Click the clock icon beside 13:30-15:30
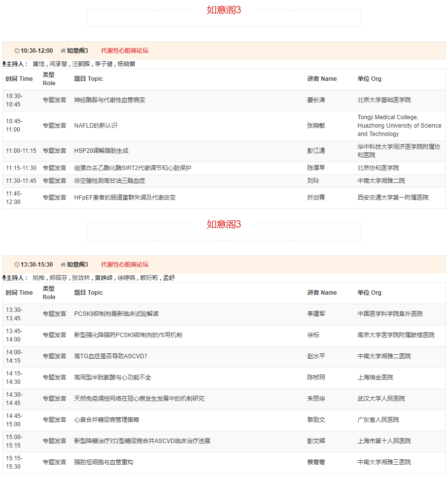 (x=17, y=265)
